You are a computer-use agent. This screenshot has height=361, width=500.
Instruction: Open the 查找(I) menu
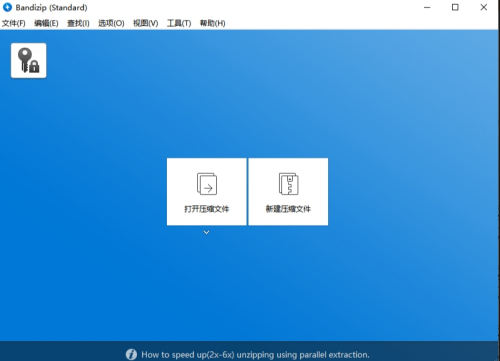[78, 23]
